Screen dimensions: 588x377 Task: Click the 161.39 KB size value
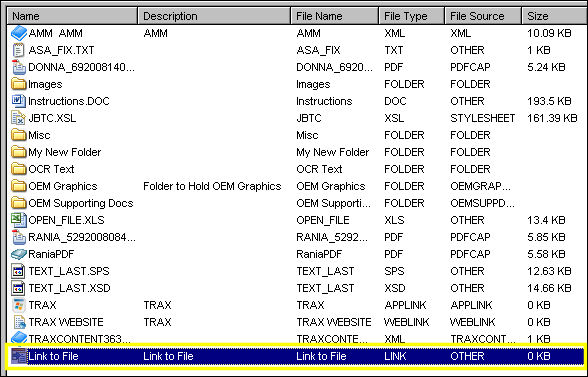pyautogui.click(x=552, y=118)
